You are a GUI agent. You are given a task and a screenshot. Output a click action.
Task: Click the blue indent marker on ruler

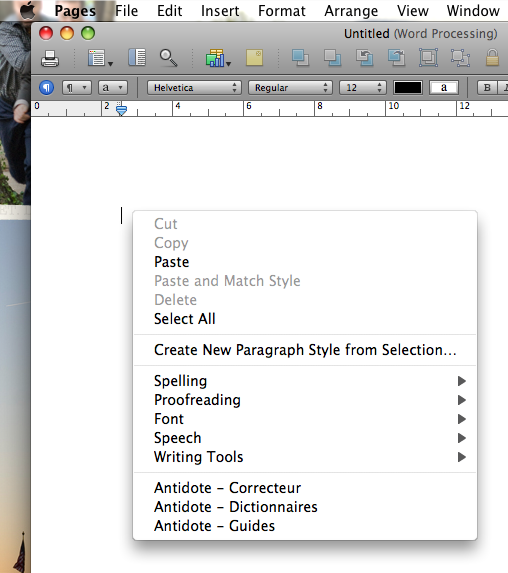point(121,109)
